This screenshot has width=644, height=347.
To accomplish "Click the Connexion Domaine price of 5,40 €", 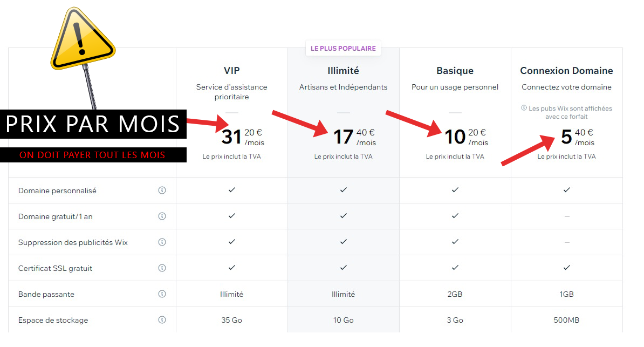I will [x=577, y=137].
